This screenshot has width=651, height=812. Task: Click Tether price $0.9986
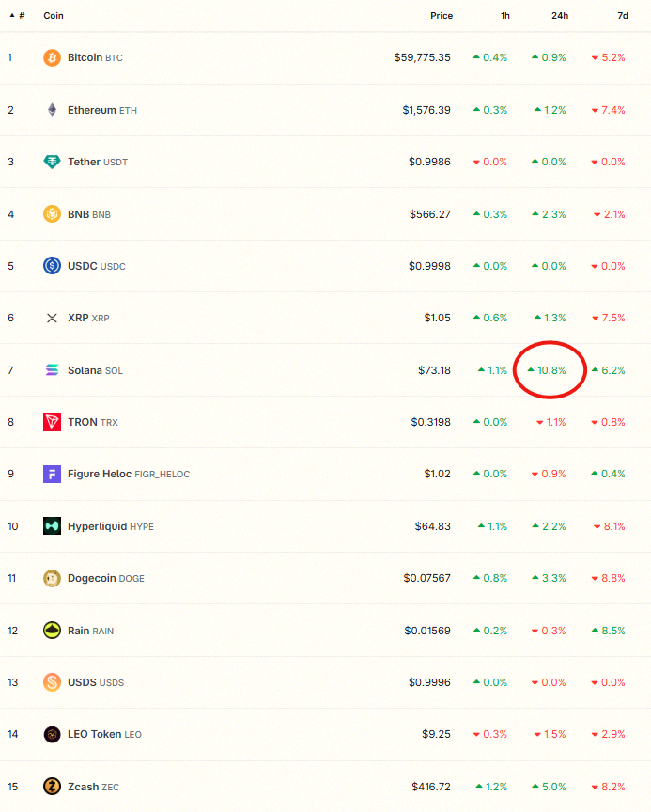pos(429,162)
